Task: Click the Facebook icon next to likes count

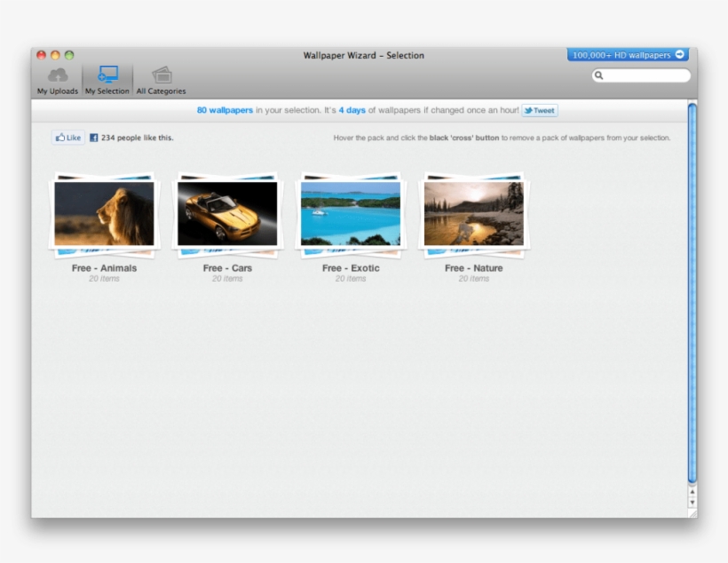Action: coord(94,137)
